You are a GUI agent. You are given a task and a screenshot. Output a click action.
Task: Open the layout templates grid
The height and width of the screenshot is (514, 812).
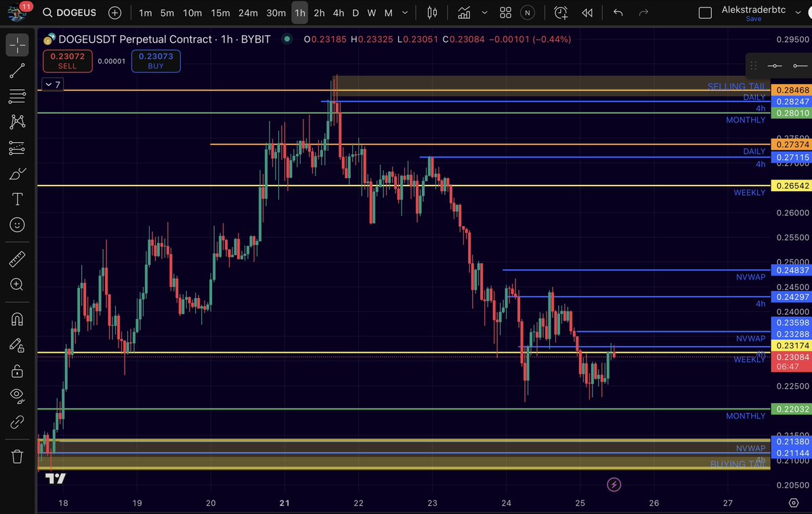pos(505,13)
